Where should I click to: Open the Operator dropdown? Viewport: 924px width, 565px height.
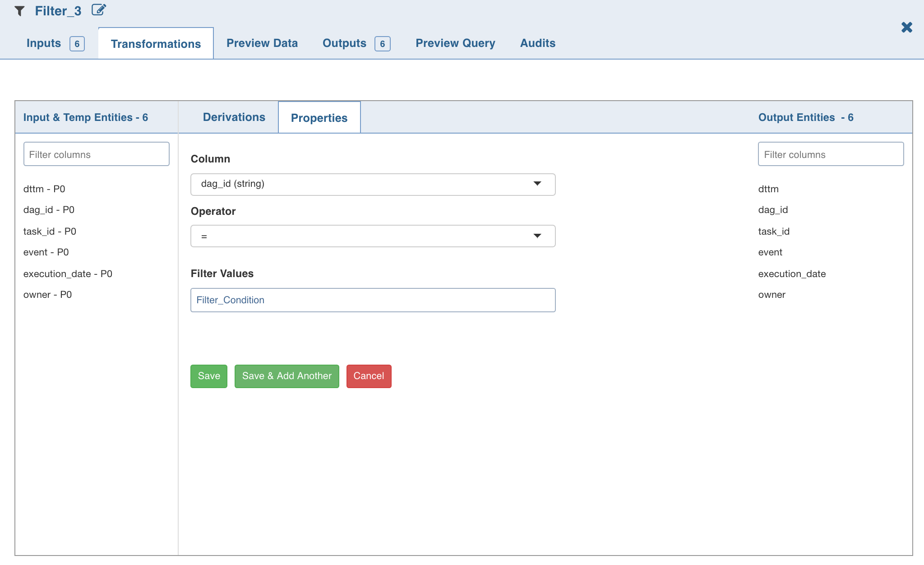[373, 236]
